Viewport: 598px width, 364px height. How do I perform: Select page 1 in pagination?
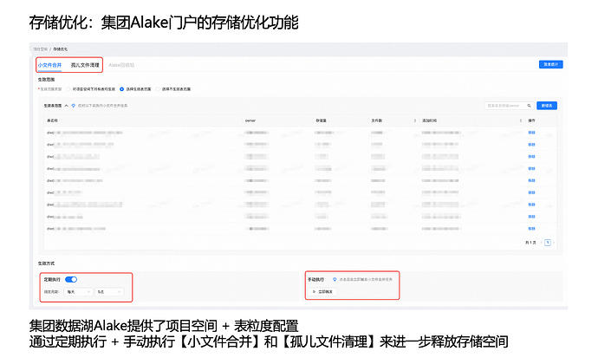pyautogui.click(x=548, y=243)
